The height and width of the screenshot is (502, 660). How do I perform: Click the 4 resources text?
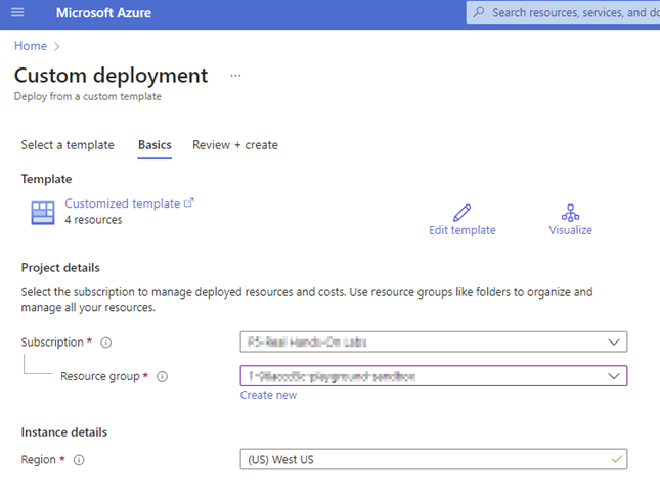(93, 220)
